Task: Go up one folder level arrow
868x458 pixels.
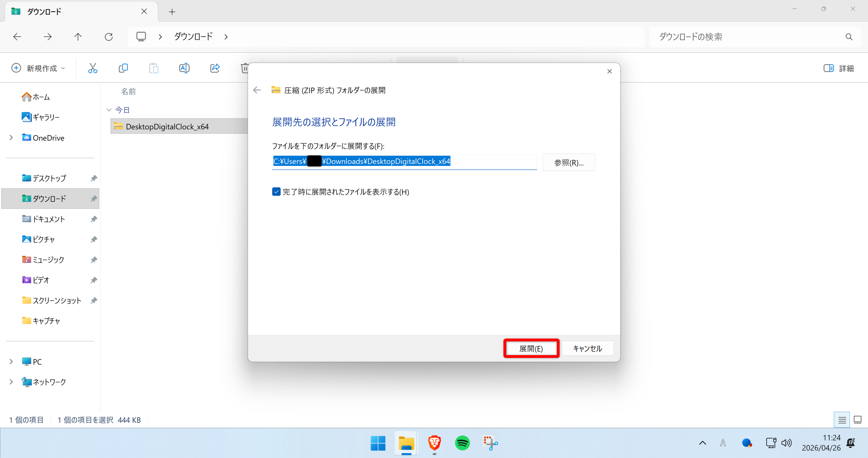Action: [x=78, y=37]
